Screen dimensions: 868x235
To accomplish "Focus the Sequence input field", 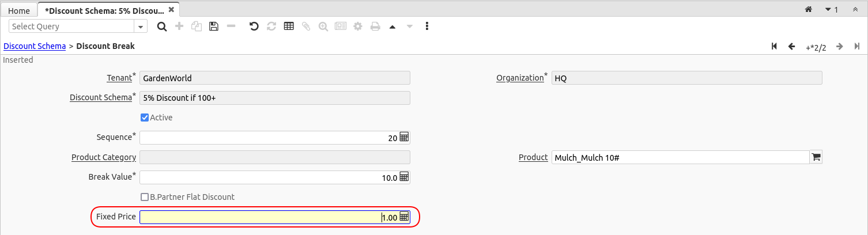I will click(x=269, y=138).
